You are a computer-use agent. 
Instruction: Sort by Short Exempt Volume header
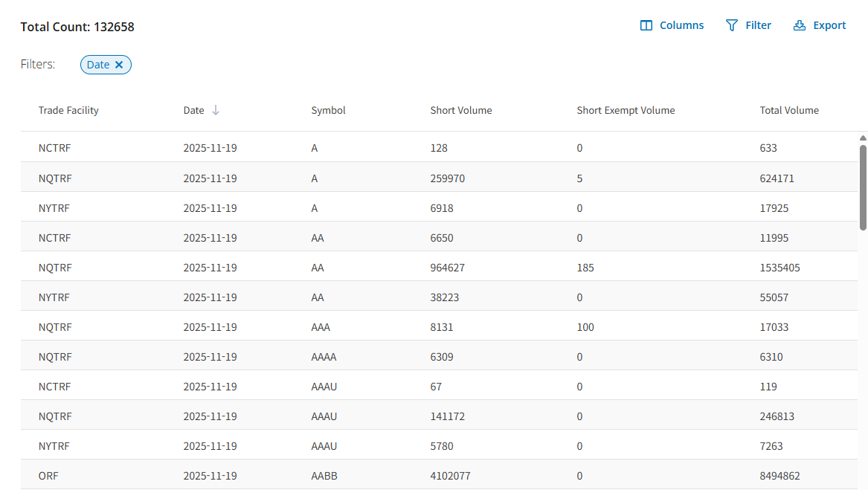click(x=626, y=110)
